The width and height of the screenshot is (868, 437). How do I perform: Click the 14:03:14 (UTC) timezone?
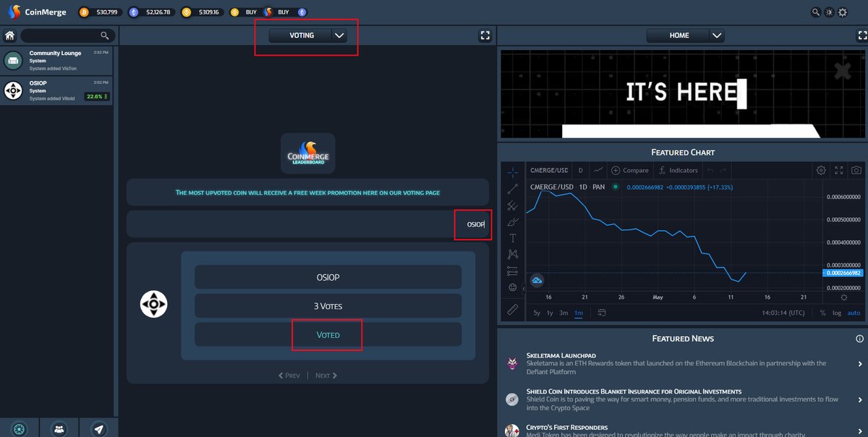[x=783, y=313]
